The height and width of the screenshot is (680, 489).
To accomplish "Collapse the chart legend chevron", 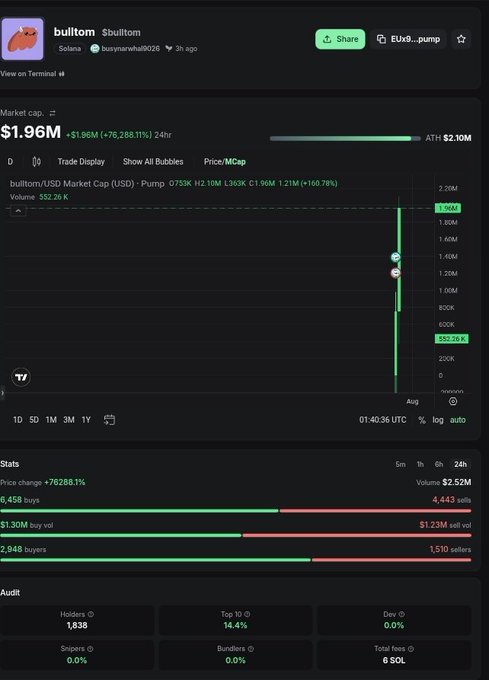I will pos(18,211).
